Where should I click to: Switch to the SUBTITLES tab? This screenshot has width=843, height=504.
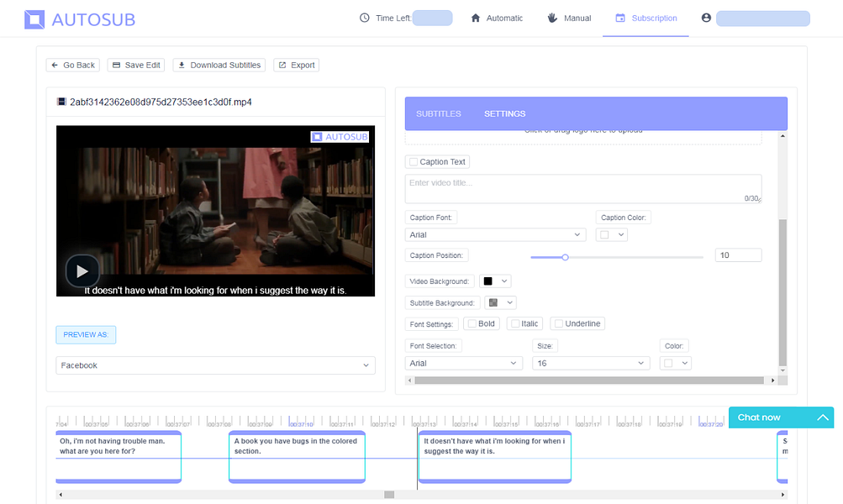pos(438,113)
